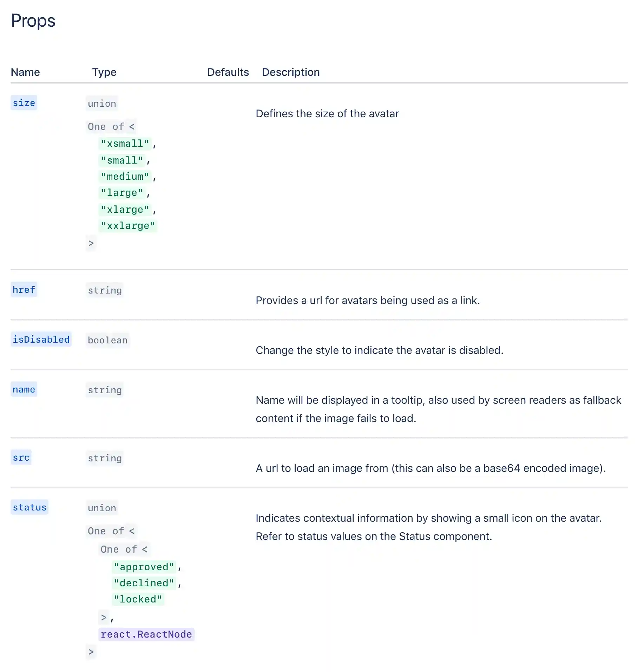Select the "declined" status value
The height and width of the screenshot is (672, 644).
(144, 583)
